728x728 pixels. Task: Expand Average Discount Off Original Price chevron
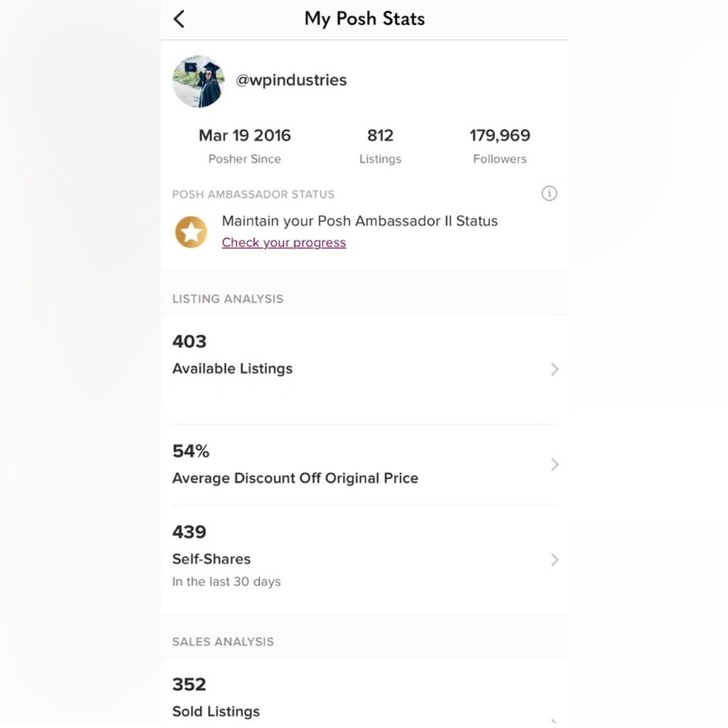pyautogui.click(x=555, y=464)
